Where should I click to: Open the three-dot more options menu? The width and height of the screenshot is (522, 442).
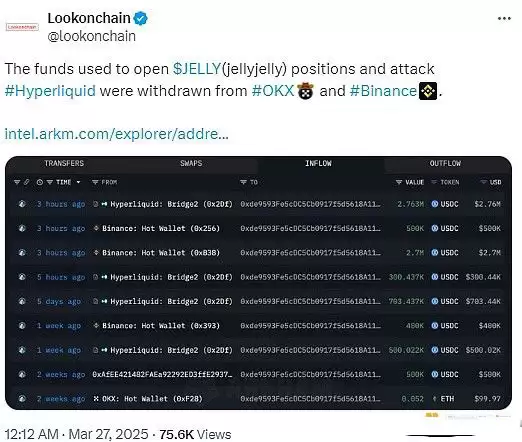coord(504,19)
